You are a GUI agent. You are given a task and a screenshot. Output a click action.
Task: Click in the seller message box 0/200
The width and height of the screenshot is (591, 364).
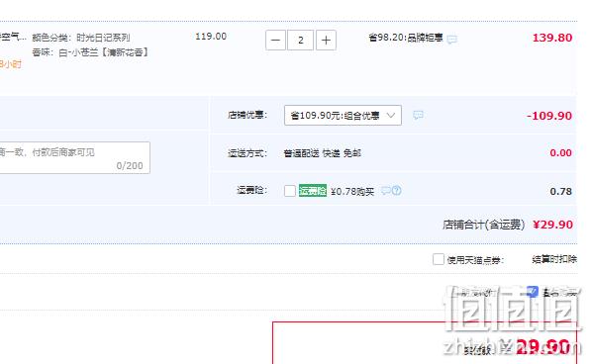(74, 157)
